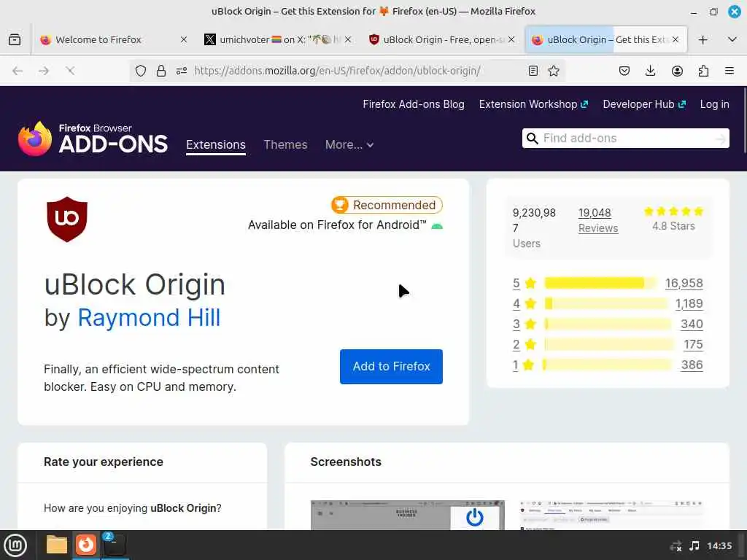
Task: Click the search magnifier icon
Action: [x=532, y=138]
